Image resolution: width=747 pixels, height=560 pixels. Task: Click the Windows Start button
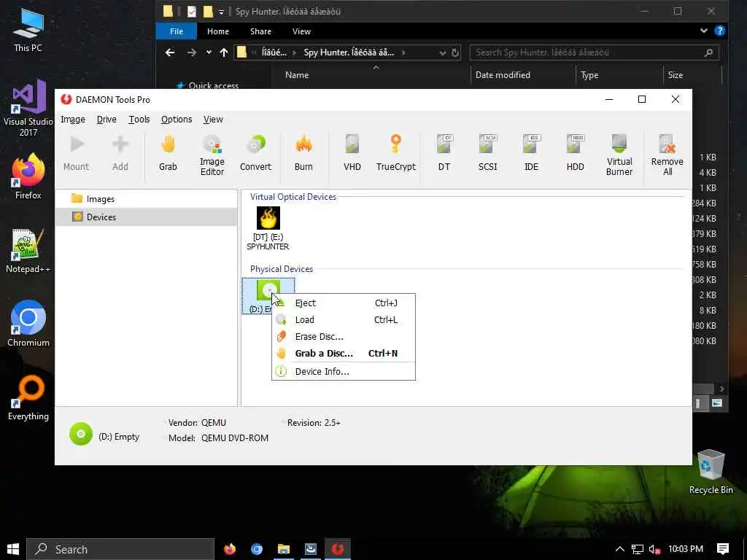[x=13, y=549]
